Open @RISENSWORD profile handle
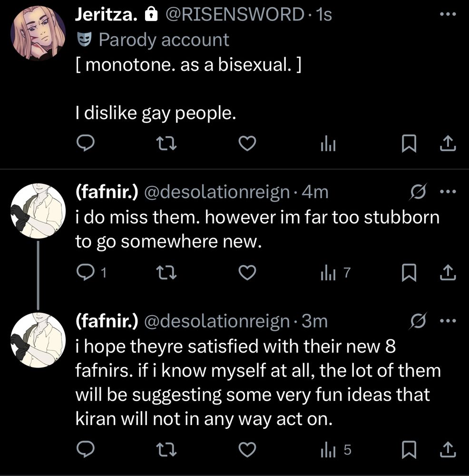 coord(234,15)
